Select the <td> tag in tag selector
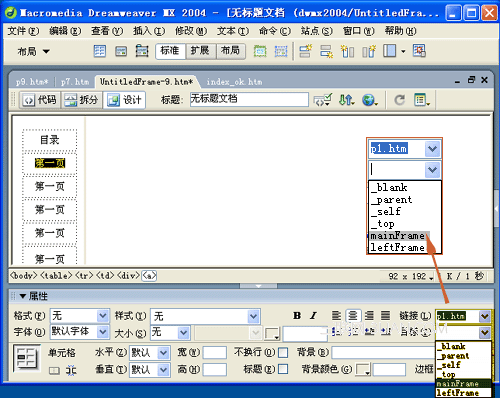500x398 pixels. tap(105, 276)
